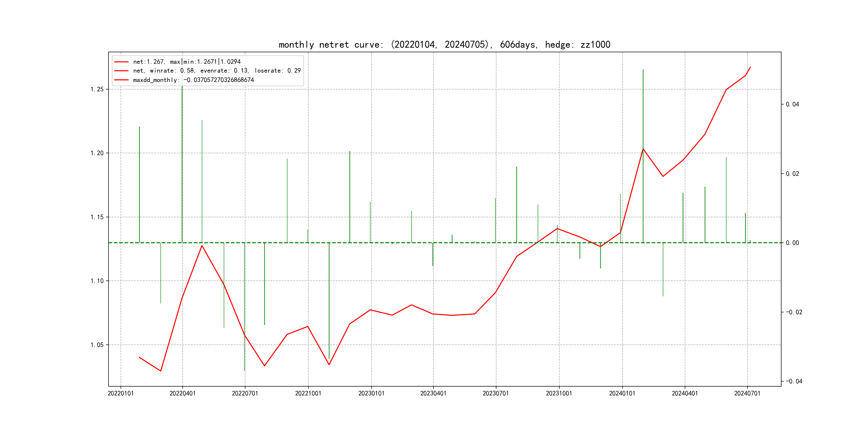Image resolution: width=868 pixels, height=434 pixels.
Task: Click the 0.00 right axis tick label
Action: point(792,243)
